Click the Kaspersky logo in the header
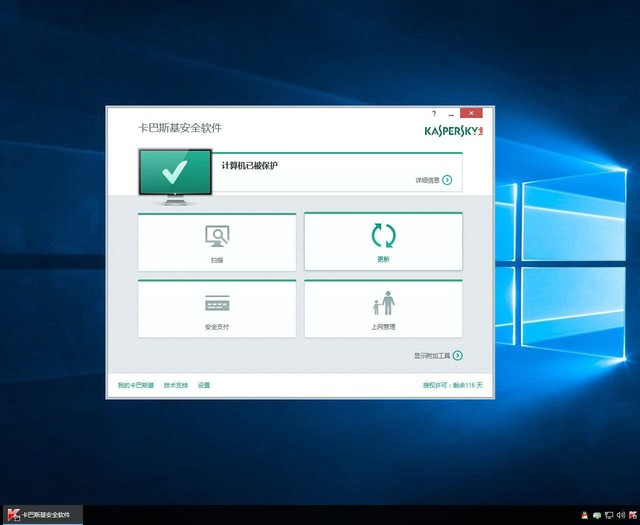 click(x=453, y=131)
